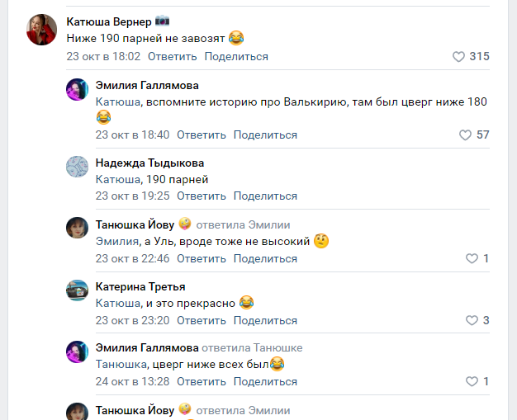Like Катерина Третья's comment

coord(472,320)
